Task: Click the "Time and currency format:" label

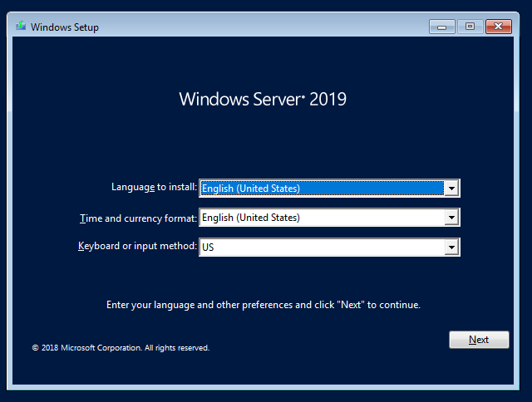Action: tap(138, 218)
